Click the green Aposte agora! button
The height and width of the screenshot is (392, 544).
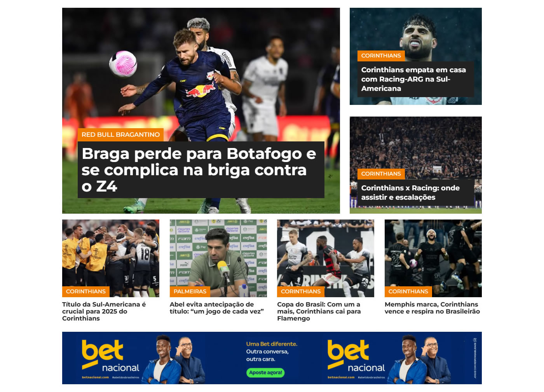coord(266,373)
